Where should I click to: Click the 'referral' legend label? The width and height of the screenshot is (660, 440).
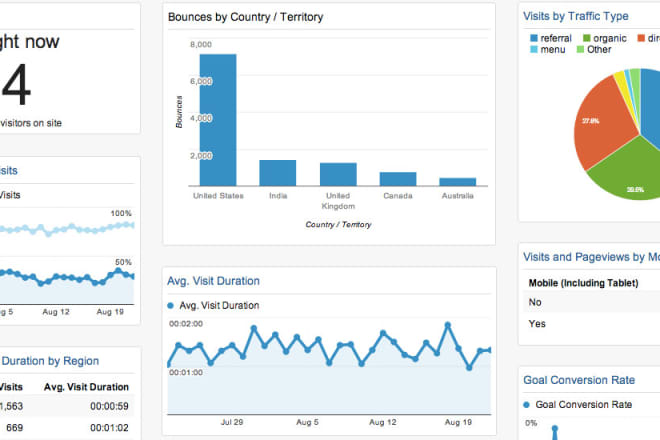556,38
